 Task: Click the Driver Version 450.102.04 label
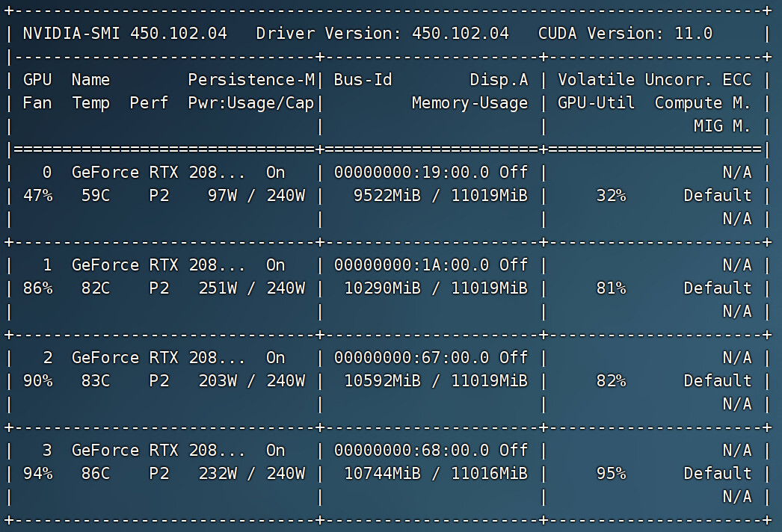point(382,34)
